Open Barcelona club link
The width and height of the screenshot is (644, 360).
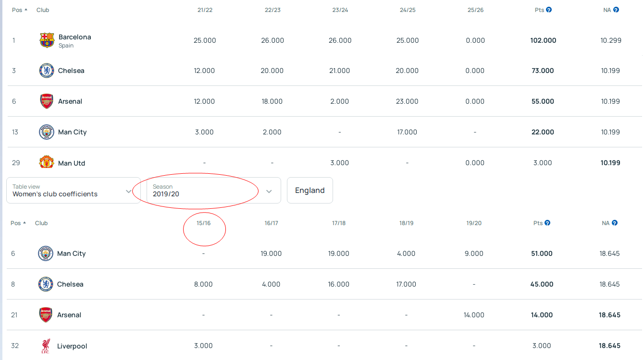74,37
